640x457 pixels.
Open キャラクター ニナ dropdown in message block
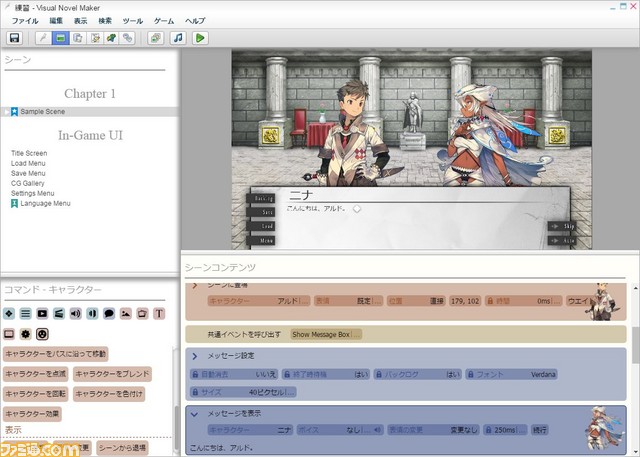click(x=250, y=430)
